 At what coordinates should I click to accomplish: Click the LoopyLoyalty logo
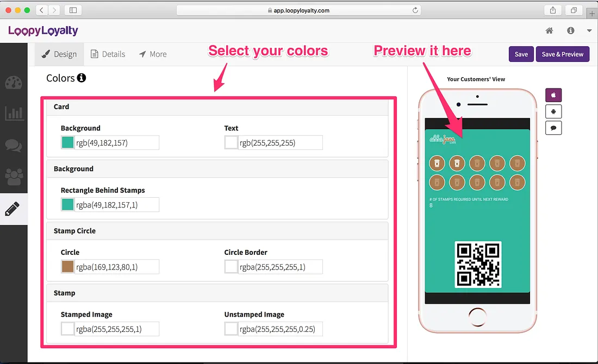pyautogui.click(x=43, y=30)
